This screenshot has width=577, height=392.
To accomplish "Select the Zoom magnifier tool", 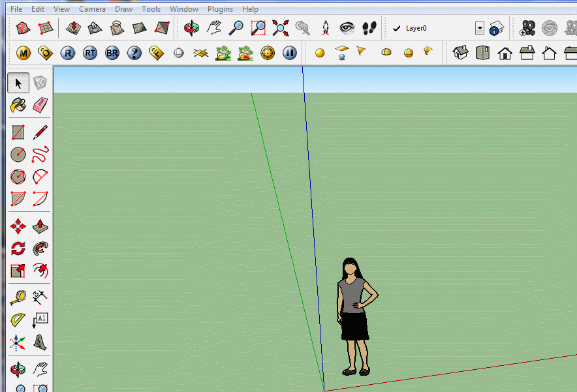I will coord(236,28).
